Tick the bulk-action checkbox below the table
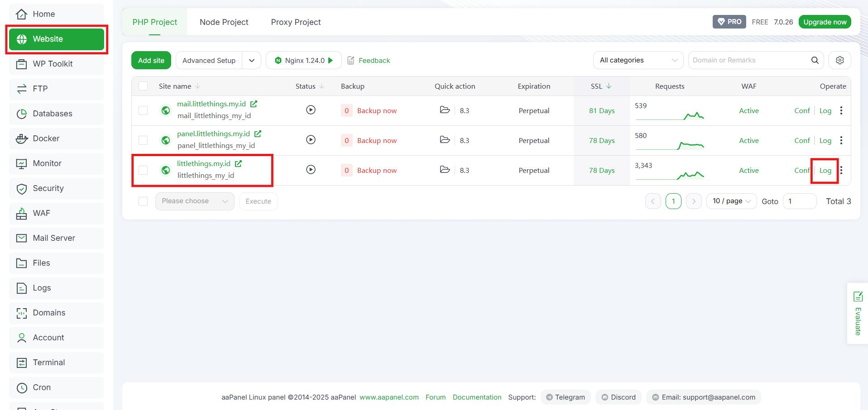Screen dimensions: 868x410 pos(143,201)
